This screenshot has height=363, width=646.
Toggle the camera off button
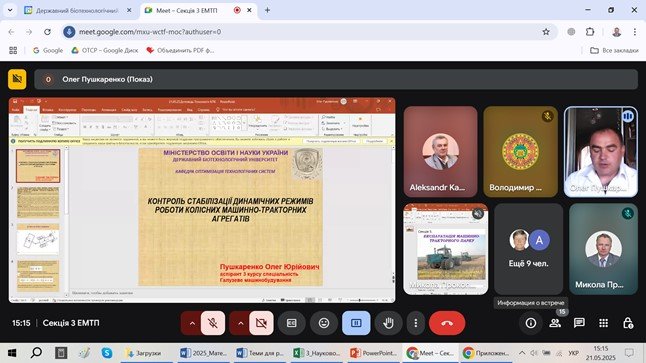tap(261, 323)
